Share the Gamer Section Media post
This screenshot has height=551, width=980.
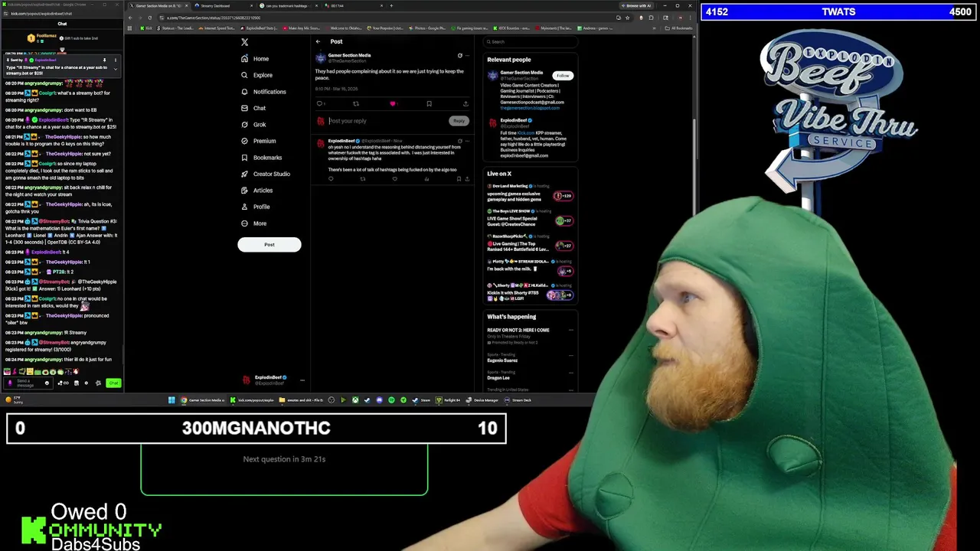(465, 103)
